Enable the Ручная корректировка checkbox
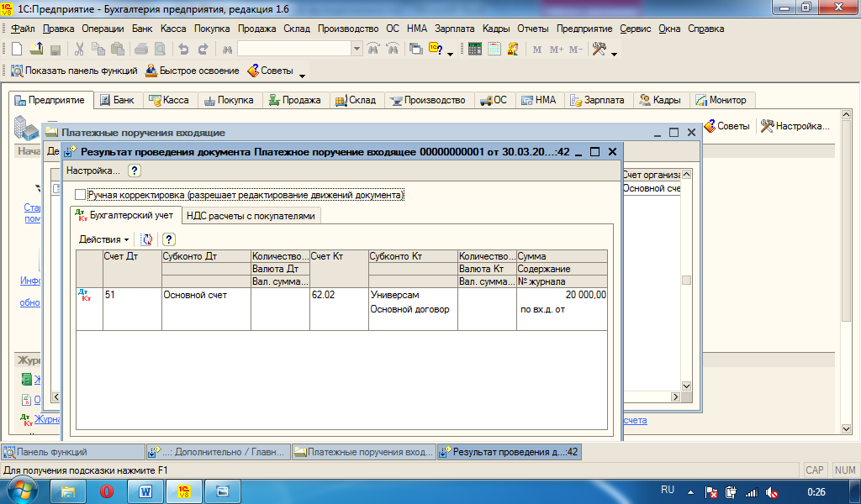 (x=81, y=195)
